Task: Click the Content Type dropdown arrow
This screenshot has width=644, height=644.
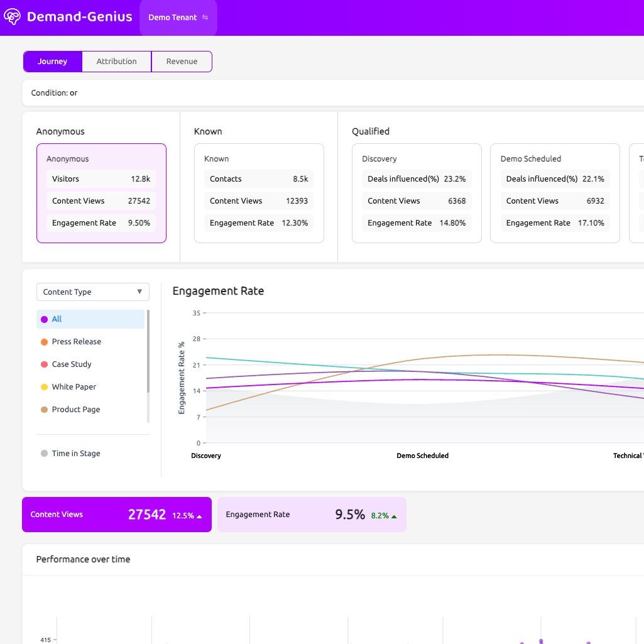Action: tap(139, 292)
